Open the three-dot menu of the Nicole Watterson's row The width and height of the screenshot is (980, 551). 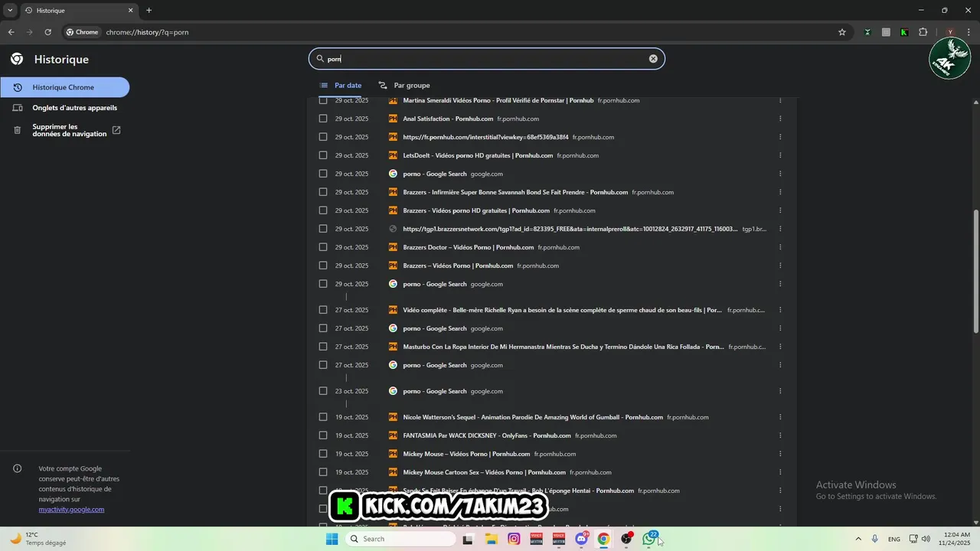tap(780, 417)
